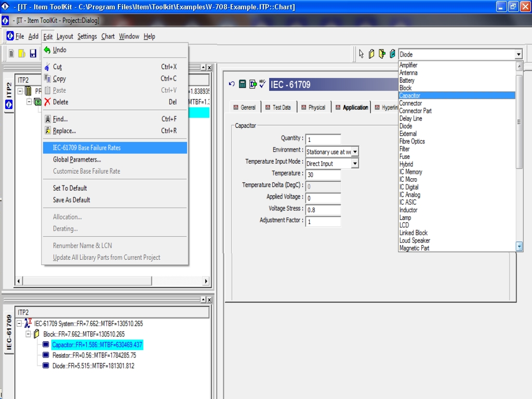Open the Temperature Input Mode dropdown

(x=355, y=164)
